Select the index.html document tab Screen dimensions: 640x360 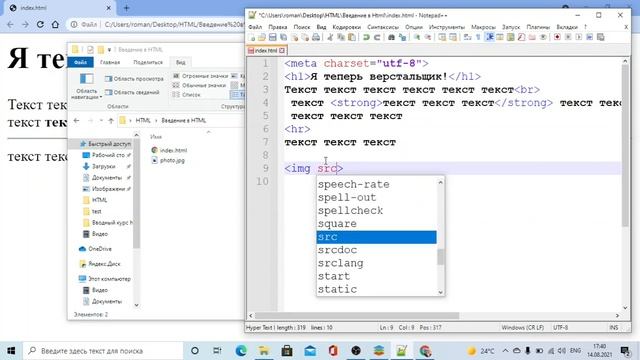tap(266, 51)
